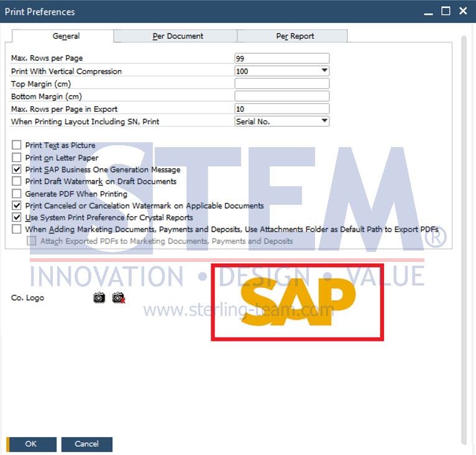This screenshot has width=476, height=455.
Task: Click the Print With Vertical Compression label
Action: [x=66, y=71]
